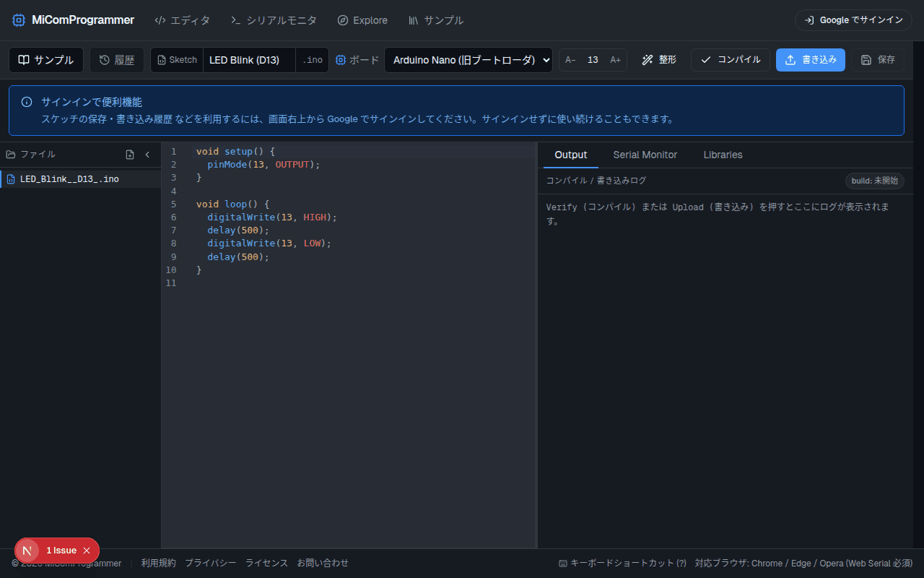
Task: Click the Sketch file icon label
Action: (177, 60)
